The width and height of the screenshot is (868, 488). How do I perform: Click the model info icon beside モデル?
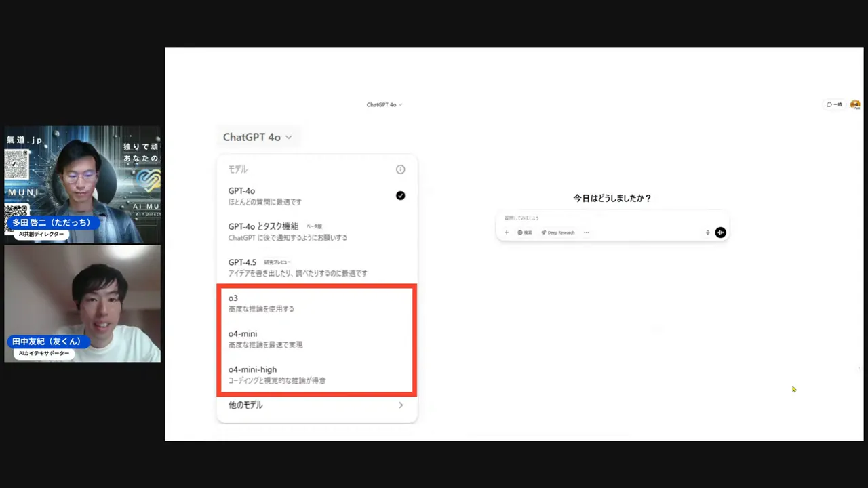click(400, 169)
